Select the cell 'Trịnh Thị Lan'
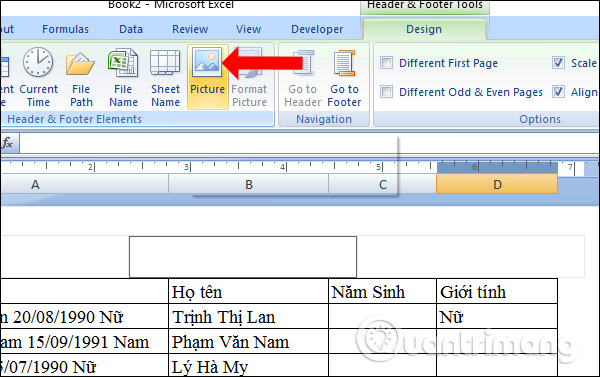This screenshot has height=377, width=600. click(248, 317)
